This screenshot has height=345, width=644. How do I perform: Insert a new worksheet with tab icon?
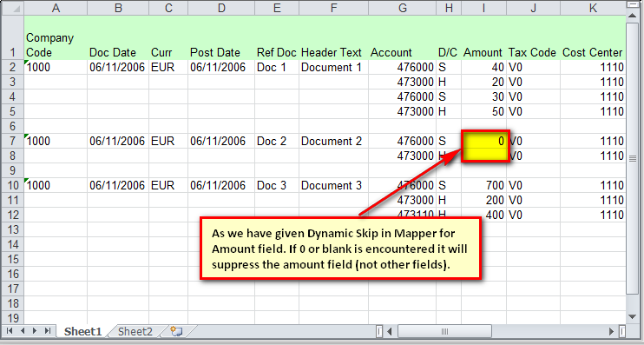click(176, 331)
